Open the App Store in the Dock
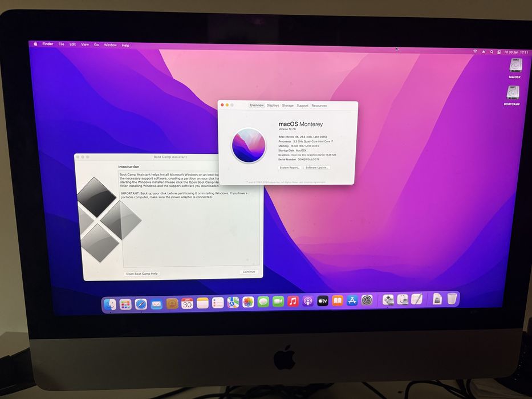Screen dimensions: 532x399 click(x=352, y=300)
